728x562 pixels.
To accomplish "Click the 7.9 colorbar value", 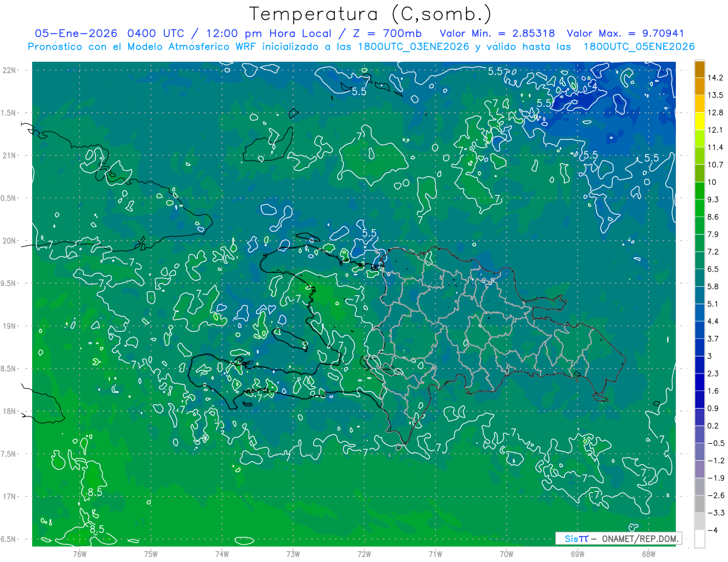I will point(713,235).
